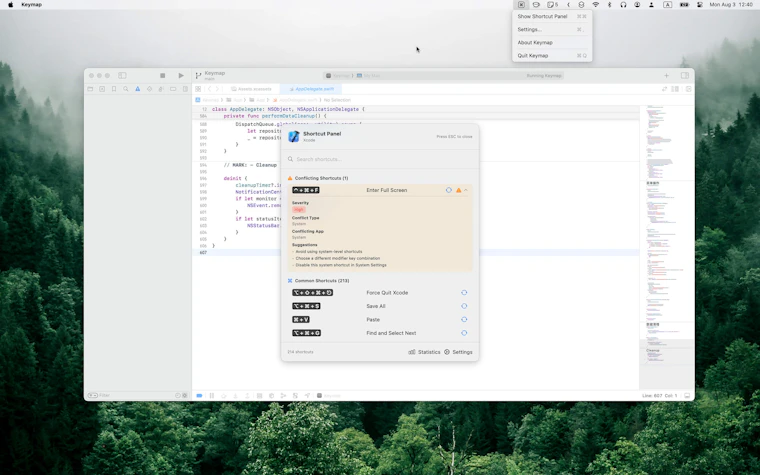Open the editor options menu
Screen dimensions: 760x475
pos(675,89)
